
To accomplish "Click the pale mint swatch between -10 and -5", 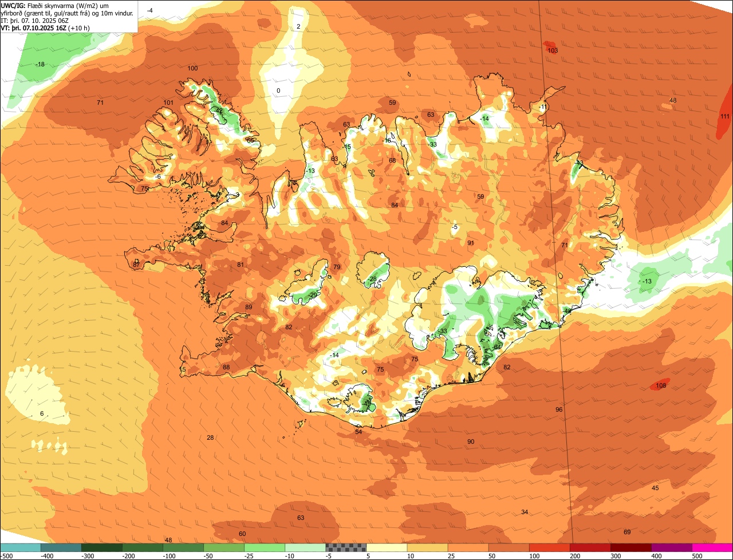I will coord(305,547).
